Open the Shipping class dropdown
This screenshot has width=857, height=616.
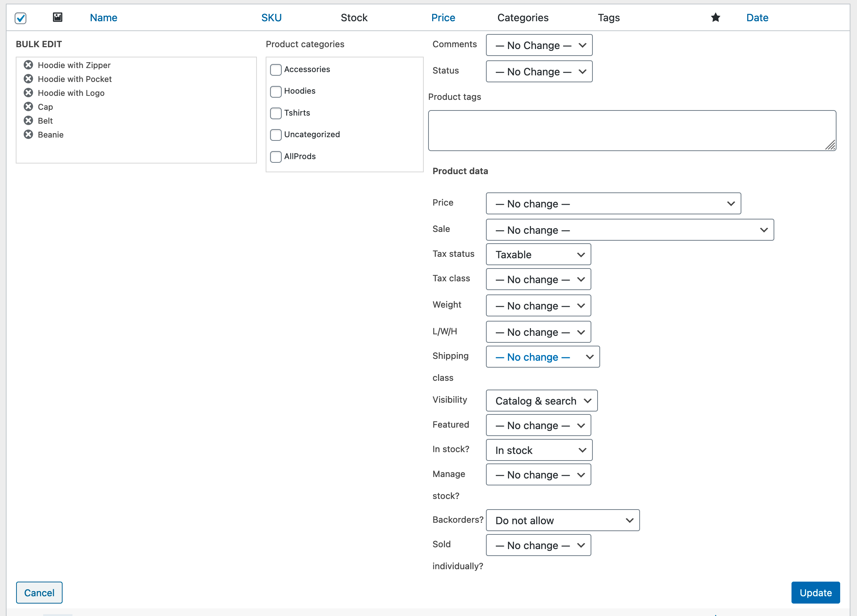[543, 357]
